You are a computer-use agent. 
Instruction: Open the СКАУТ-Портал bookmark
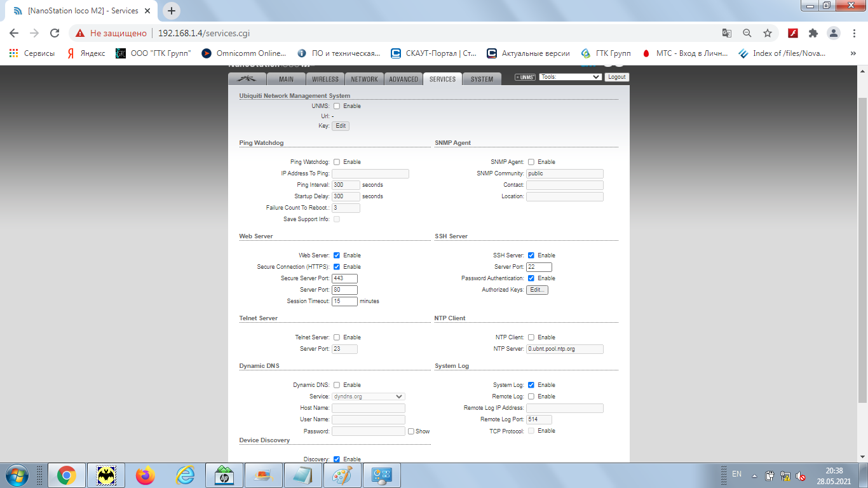pos(434,53)
